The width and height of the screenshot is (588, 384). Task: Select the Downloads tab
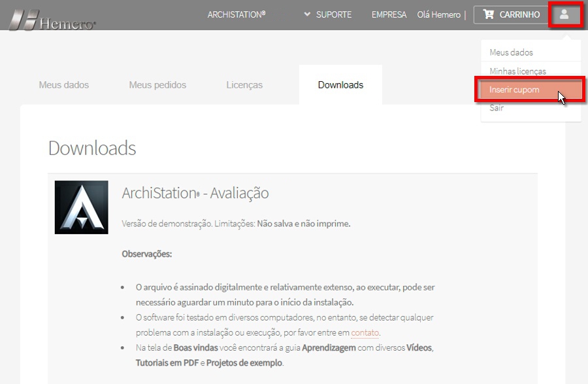(x=340, y=85)
